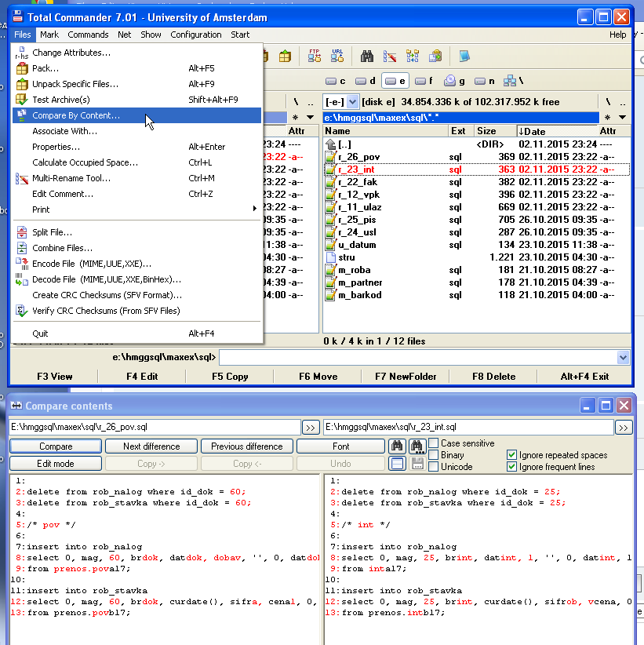Click the URL new connection icon

click(337, 56)
